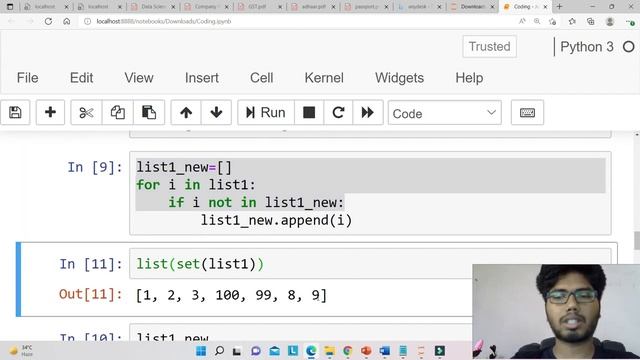Open the Kernel menu
640x360 pixels.
(x=324, y=78)
